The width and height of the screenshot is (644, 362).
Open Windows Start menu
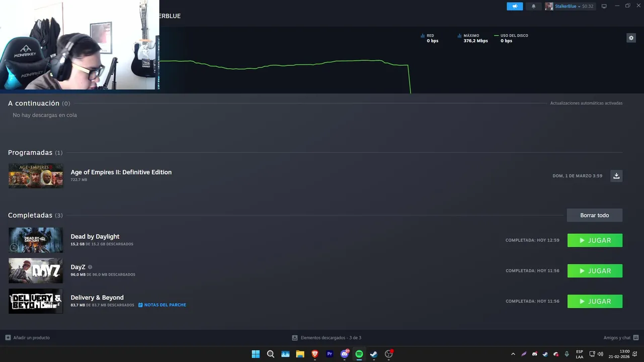[256, 354]
